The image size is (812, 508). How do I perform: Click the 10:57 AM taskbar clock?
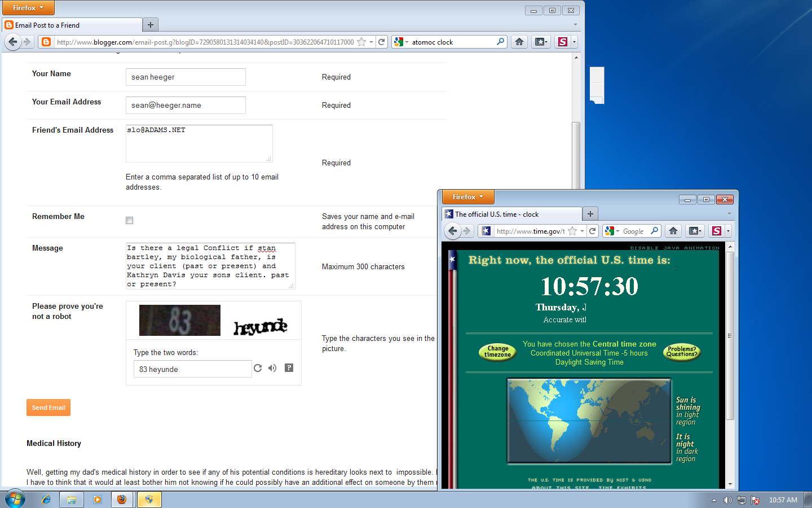click(783, 500)
